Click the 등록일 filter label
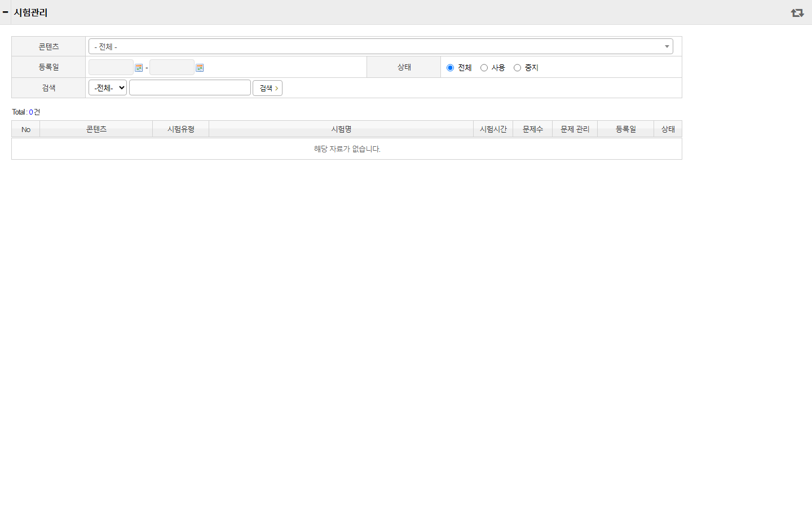Viewport: 812px width, 508px height. tap(48, 67)
